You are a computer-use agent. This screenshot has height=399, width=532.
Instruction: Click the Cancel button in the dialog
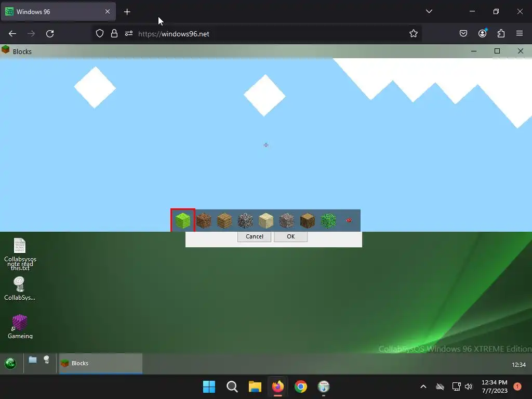point(254,236)
